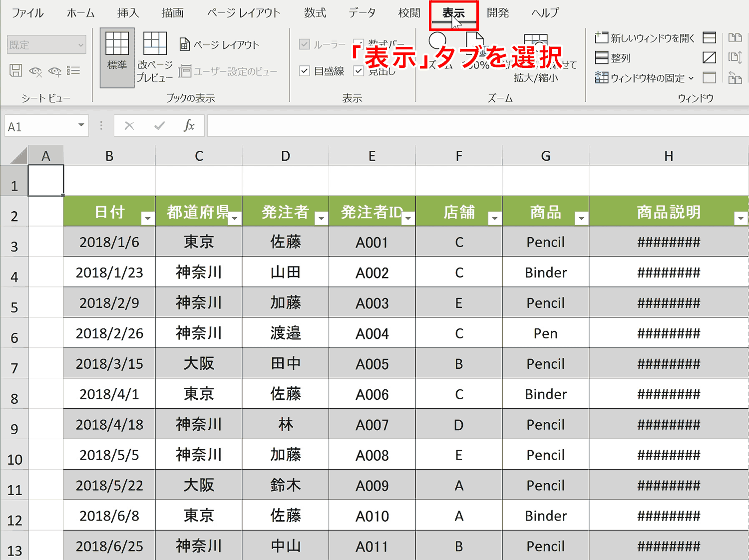Click the formula bar input field
Image resolution: width=749 pixels, height=560 pixels.
(477, 126)
